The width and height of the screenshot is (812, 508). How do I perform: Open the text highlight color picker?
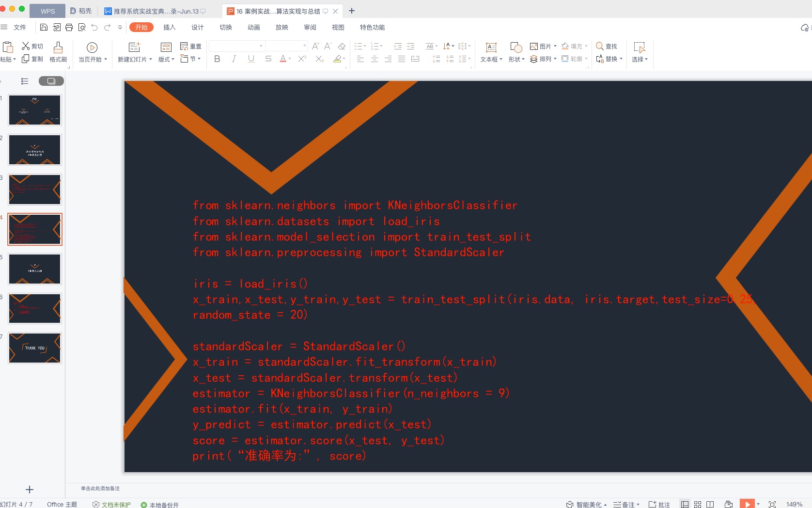click(339, 59)
